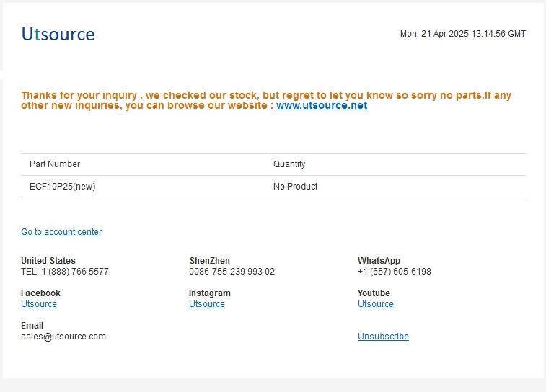The width and height of the screenshot is (546, 392).
Task: Click the United States telephone number
Action: [65, 272]
